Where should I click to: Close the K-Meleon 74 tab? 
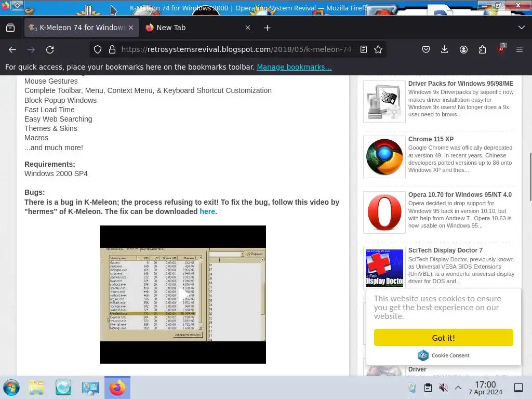click(x=131, y=28)
